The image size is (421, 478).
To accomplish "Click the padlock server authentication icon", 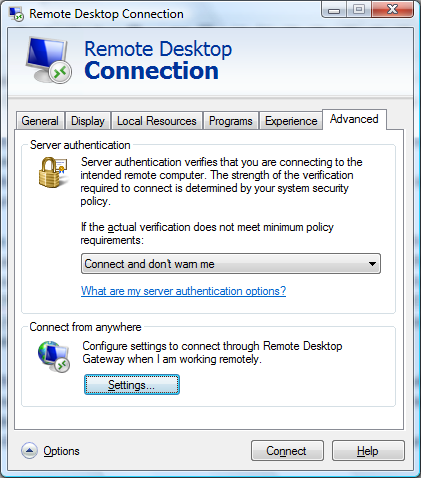I will tap(53, 173).
